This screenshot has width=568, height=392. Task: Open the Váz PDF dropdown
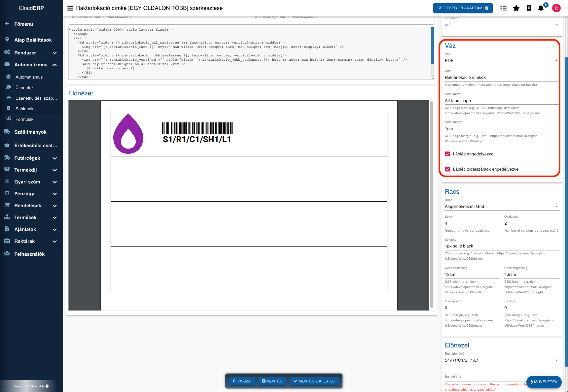501,61
